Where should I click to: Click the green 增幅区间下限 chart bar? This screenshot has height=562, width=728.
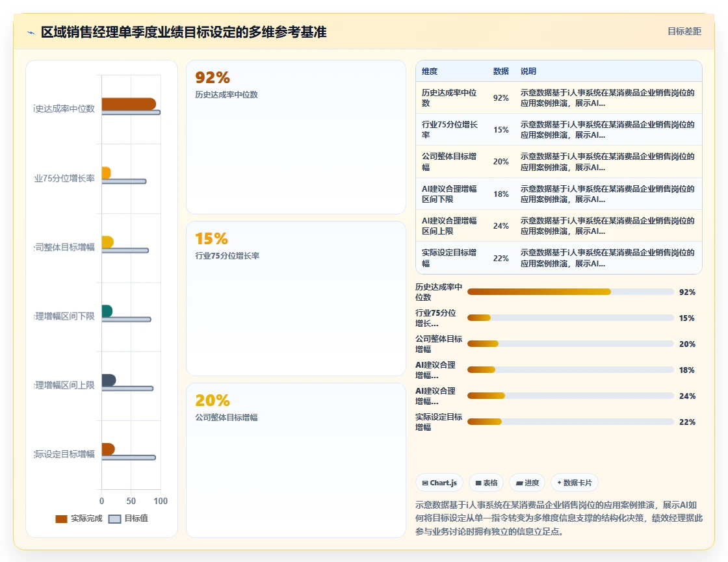[107, 311]
